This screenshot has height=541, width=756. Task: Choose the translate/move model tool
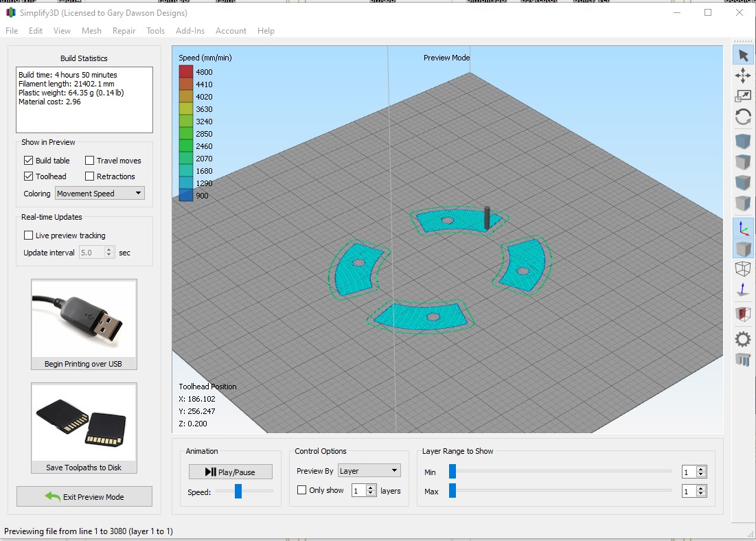coord(743,76)
